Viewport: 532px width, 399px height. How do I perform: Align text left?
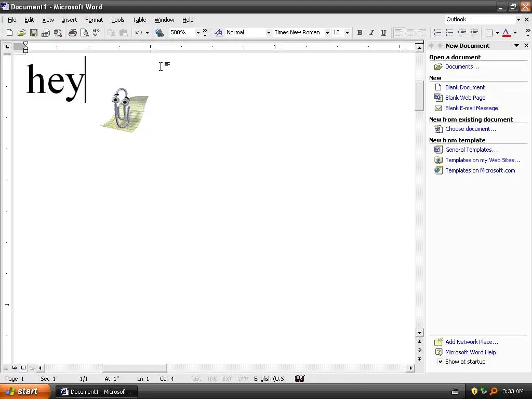click(x=398, y=33)
